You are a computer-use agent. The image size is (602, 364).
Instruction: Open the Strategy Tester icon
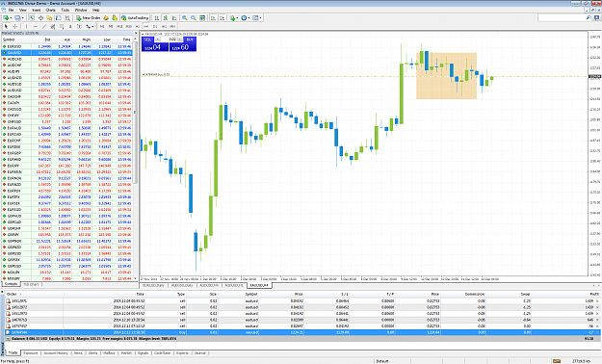click(67, 17)
